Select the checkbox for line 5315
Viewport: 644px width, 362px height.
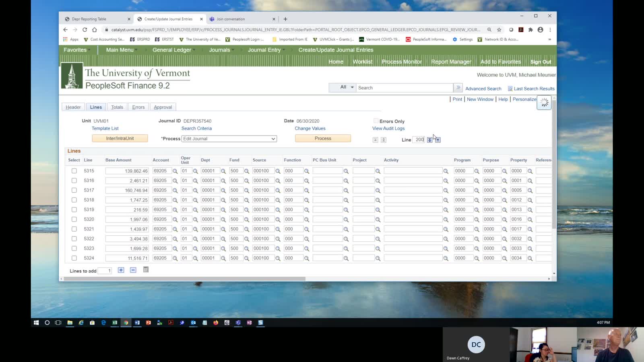tap(74, 171)
